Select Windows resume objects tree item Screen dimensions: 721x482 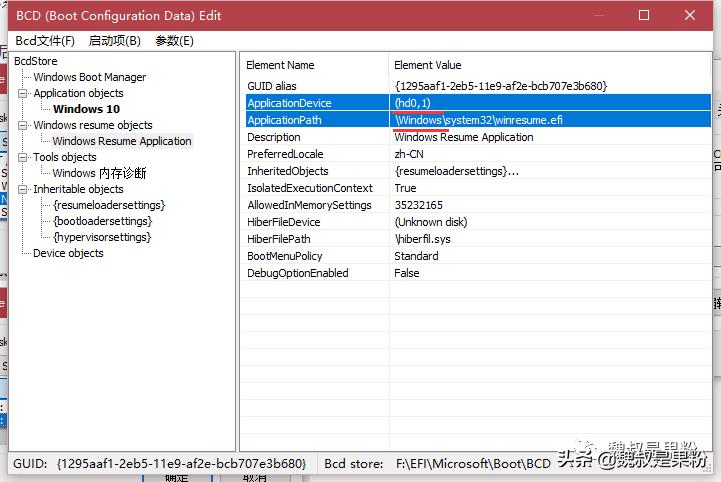click(93, 125)
